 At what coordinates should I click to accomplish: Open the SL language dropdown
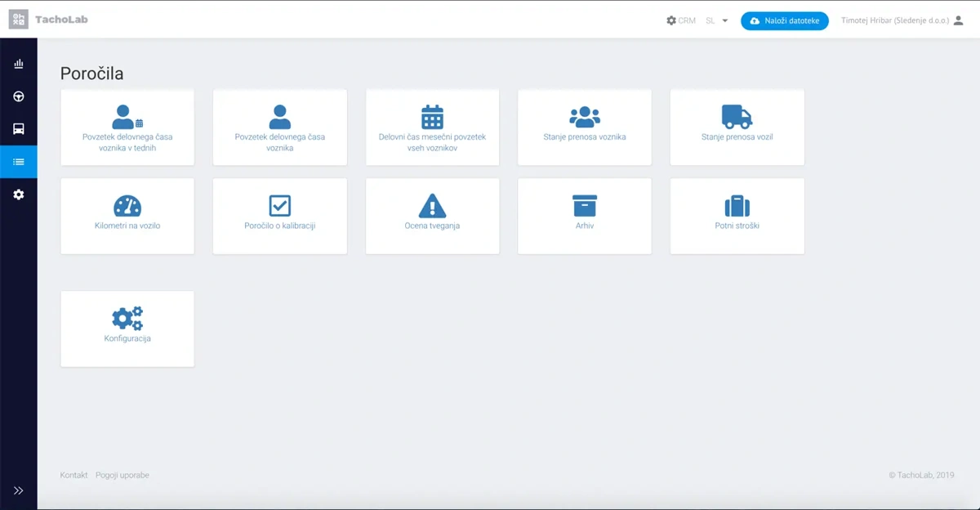click(x=716, y=20)
